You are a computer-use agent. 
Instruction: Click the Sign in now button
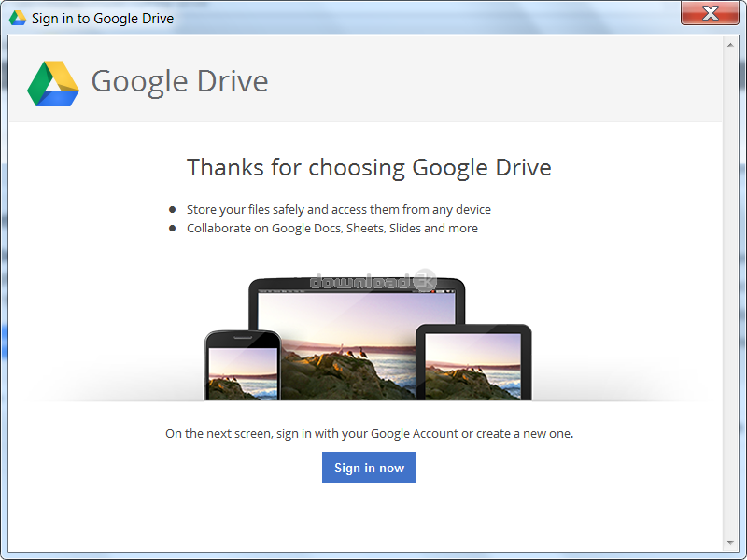368,468
